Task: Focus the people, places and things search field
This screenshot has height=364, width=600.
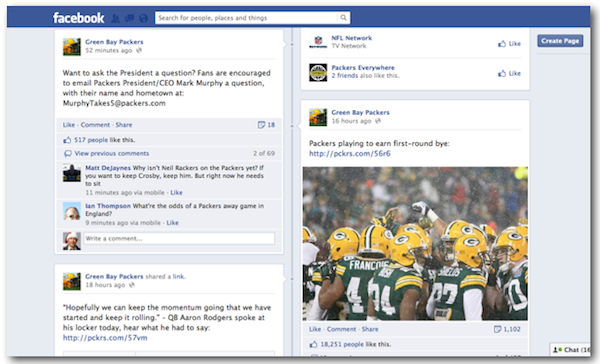Action: (x=246, y=18)
